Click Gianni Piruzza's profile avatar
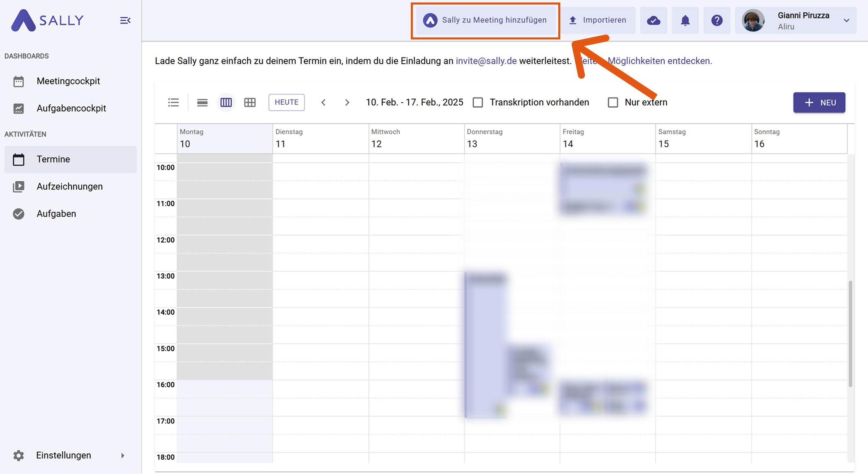Image resolution: width=868 pixels, height=474 pixels. tap(753, 20)
